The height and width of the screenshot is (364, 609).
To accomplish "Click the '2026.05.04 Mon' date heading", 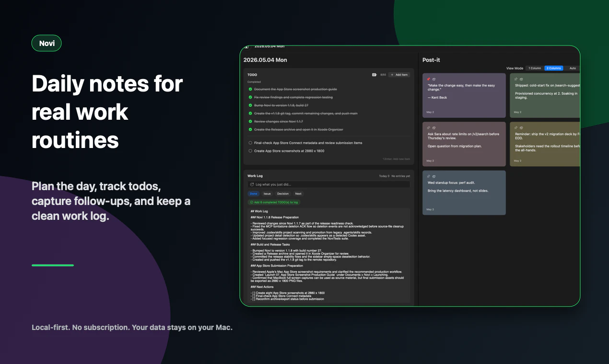I will [x=265, y=60].
